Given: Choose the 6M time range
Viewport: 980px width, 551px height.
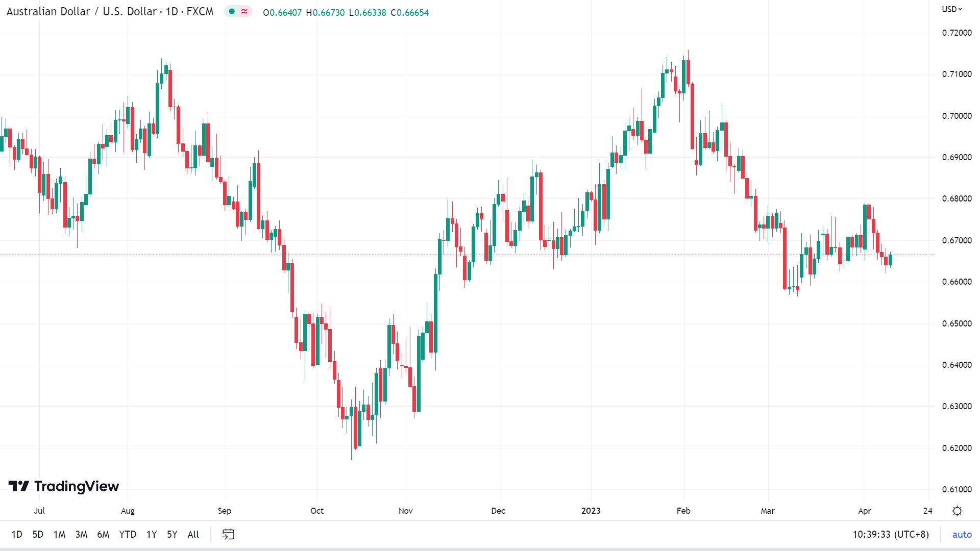Looking at the screenshot, I should pos(103,534).
